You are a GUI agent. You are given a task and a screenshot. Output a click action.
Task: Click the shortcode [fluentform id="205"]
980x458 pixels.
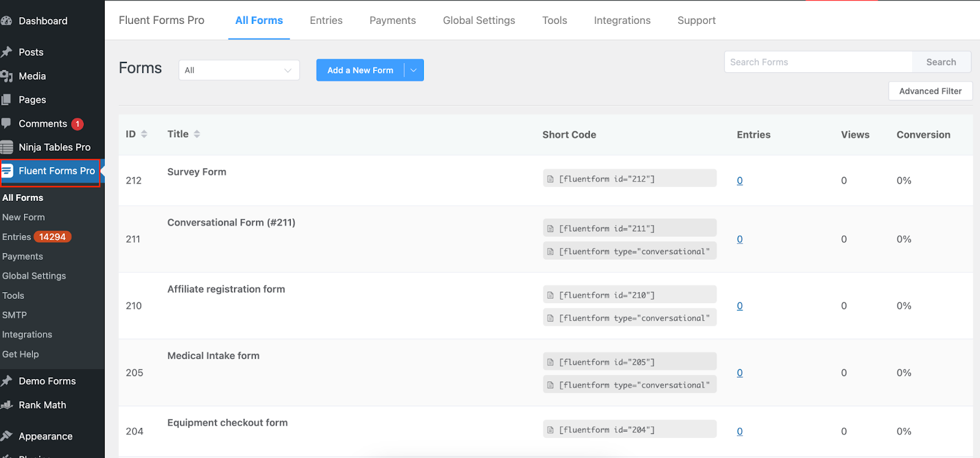tap(630, 361)
